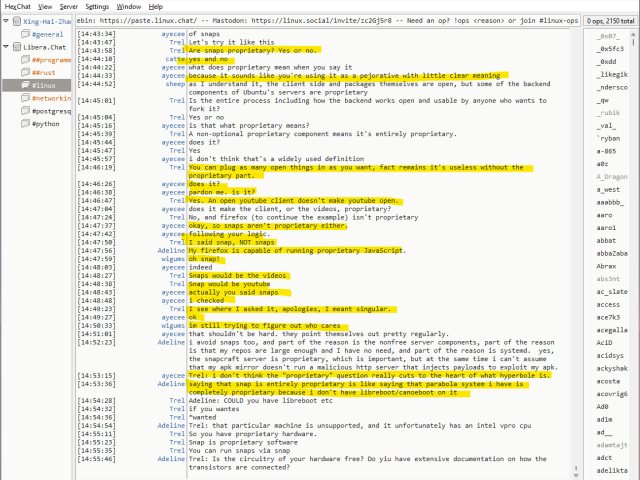
Task: Click the #general channel icon
Action: click(24, 34)
